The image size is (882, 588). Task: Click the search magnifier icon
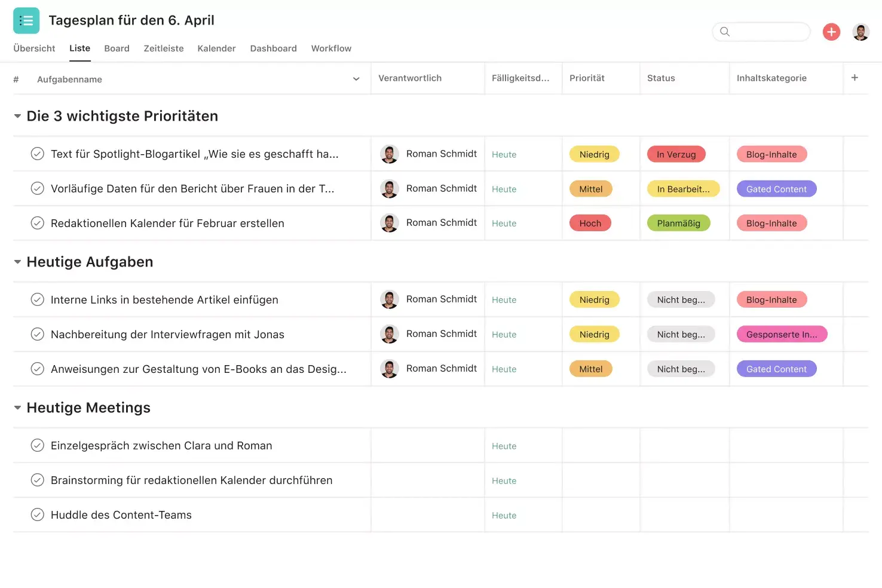point(725,32)
